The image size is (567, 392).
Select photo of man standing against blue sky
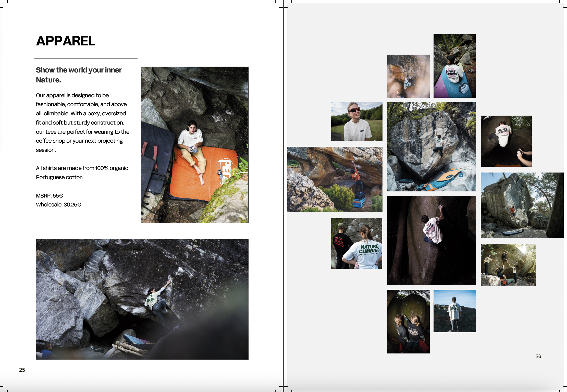(454, 311)
